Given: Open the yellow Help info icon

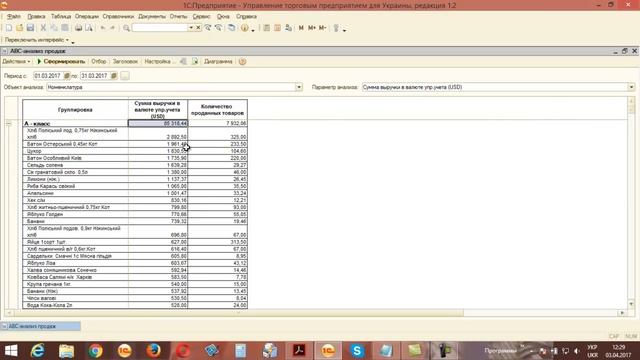Looking at the screenshot, I should coord(244,28).
